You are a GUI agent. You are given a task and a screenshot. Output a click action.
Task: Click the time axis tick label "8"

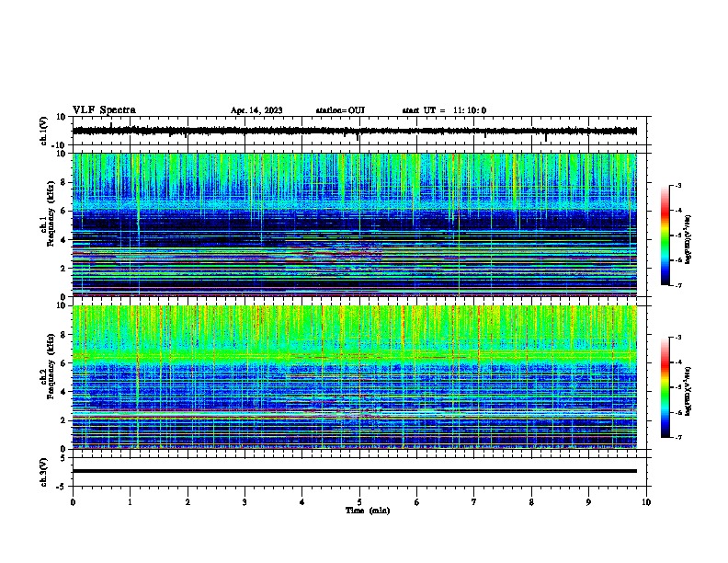click(x=531, y=502)
